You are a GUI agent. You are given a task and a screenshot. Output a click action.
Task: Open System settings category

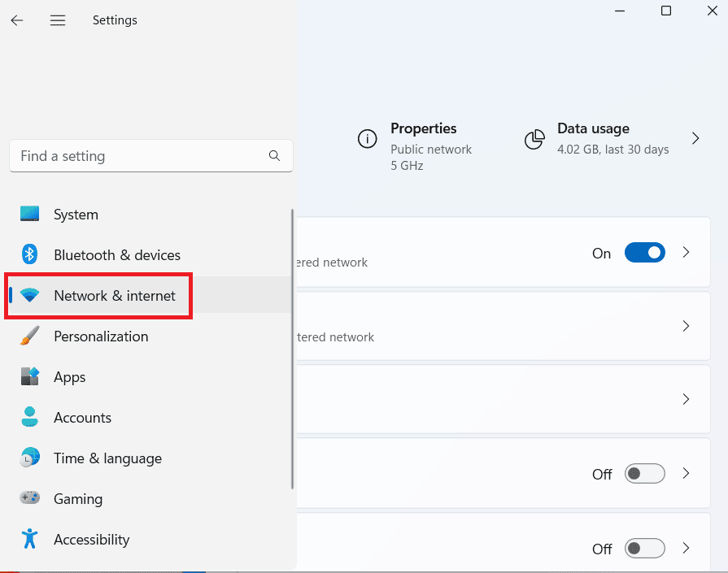tap(150, 215)
